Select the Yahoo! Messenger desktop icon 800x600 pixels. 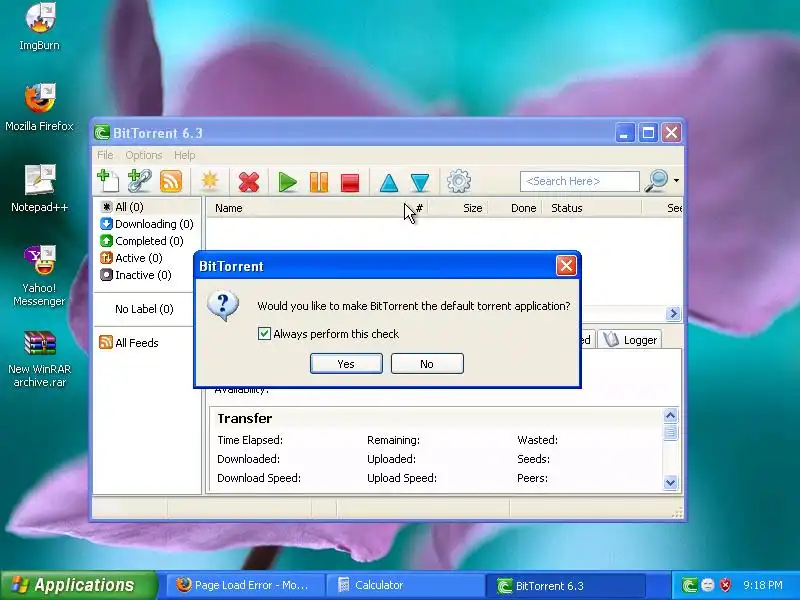[x=39, y=276]
